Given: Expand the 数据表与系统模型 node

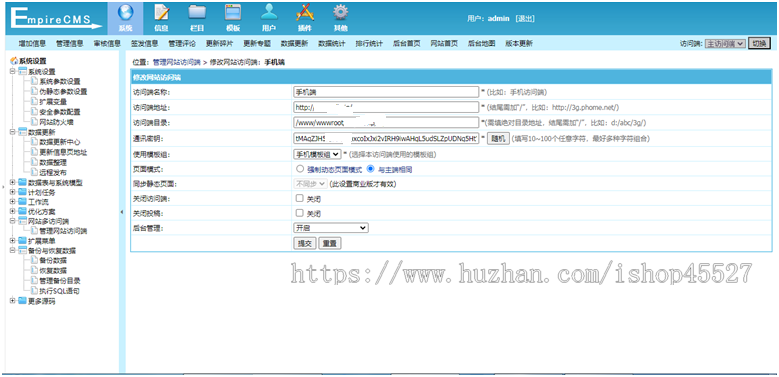Looking at the screenshot, I should tap(12, 183).
